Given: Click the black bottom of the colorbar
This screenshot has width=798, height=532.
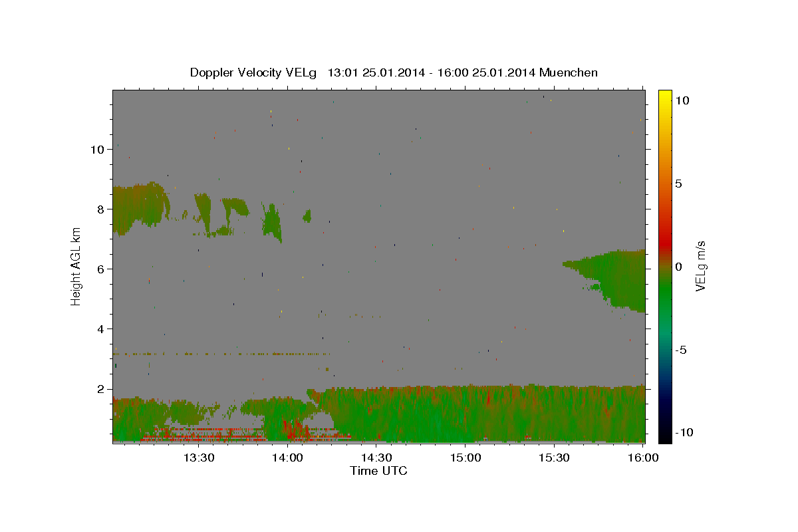Looking at the screenshot, I should coord(664,437).
